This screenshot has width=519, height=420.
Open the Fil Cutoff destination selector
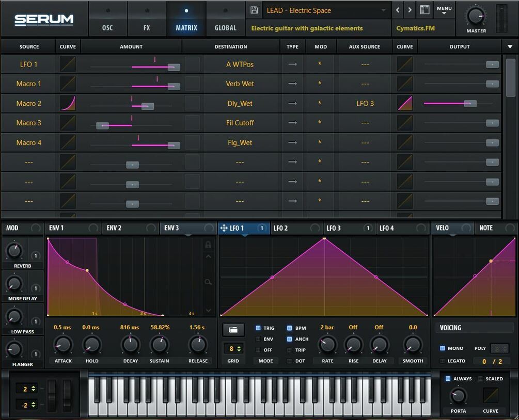240,123
